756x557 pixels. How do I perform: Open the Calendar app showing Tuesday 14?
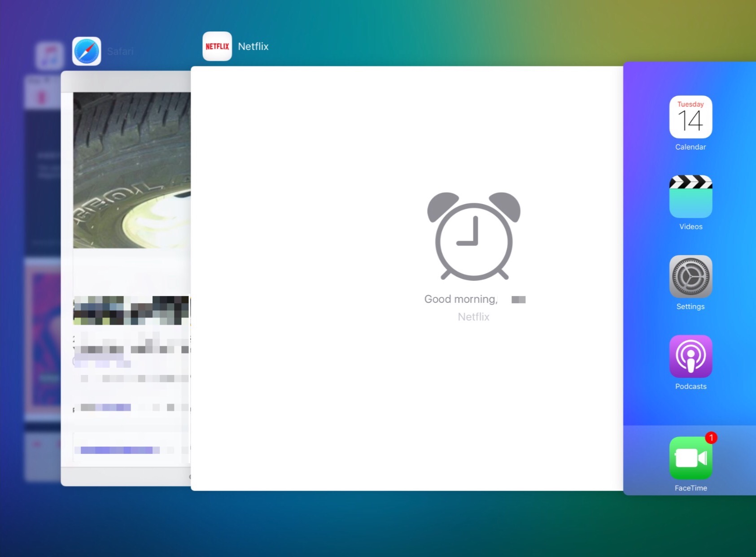690,117
